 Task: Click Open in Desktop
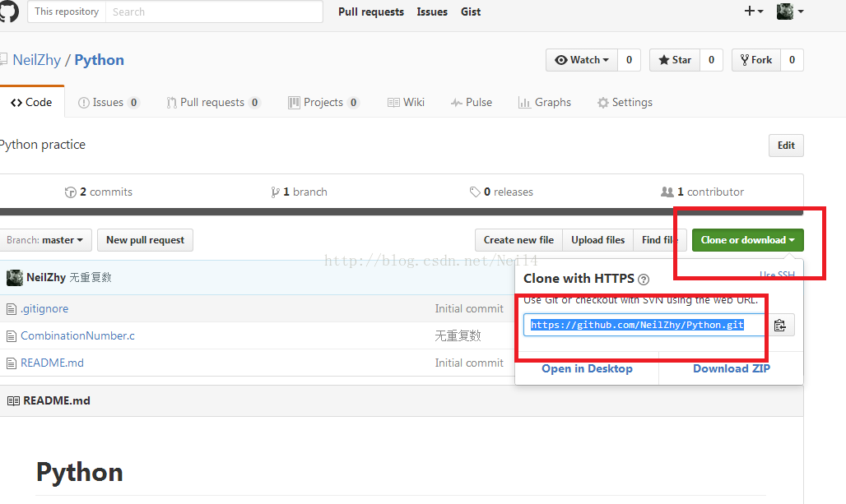coord(587,368)
